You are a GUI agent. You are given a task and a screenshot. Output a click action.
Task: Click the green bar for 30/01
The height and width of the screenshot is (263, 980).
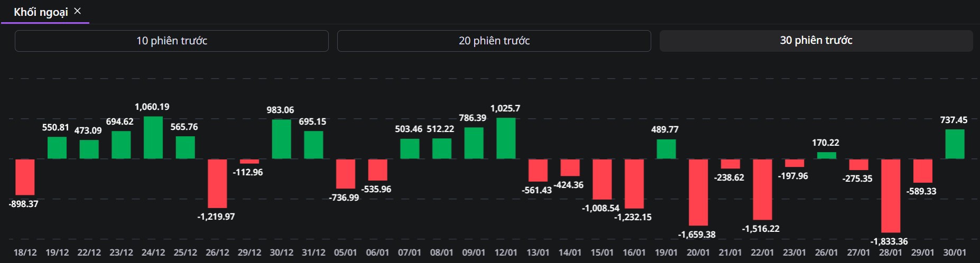tap(955, 144)
